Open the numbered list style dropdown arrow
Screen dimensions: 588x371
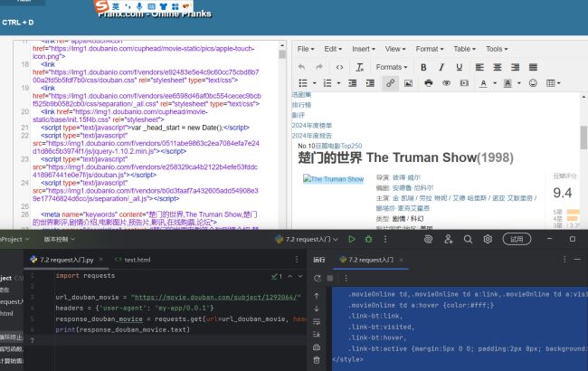(x=338, y=83)
